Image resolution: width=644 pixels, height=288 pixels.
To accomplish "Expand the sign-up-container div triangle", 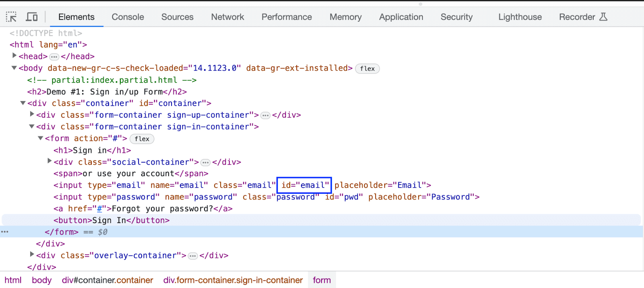I will coord(32,114).
